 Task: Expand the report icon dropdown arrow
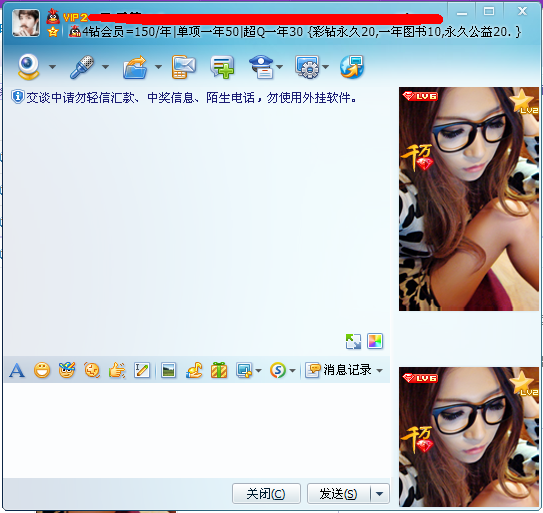click(x=279, y=67)
